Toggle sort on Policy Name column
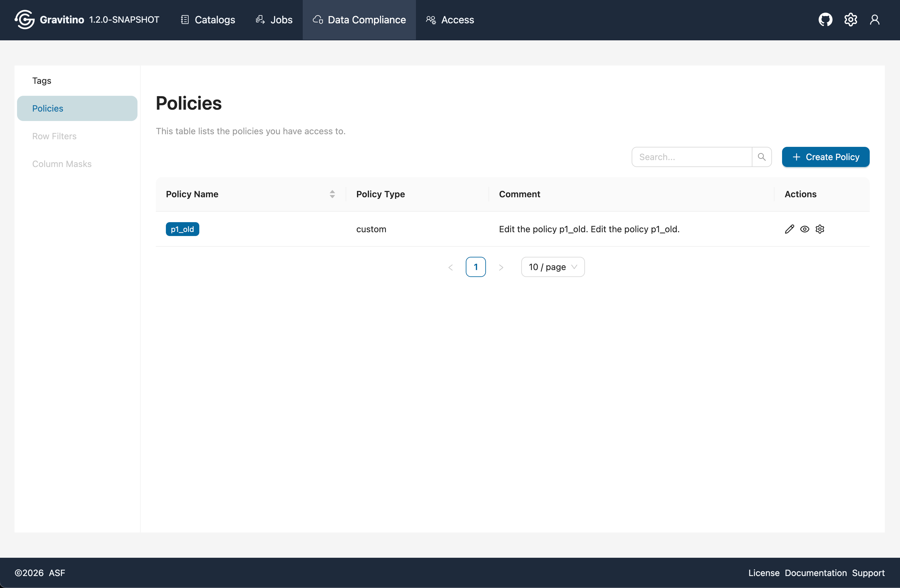The width and height of the screenshot is (900, 588). (332, 194)
